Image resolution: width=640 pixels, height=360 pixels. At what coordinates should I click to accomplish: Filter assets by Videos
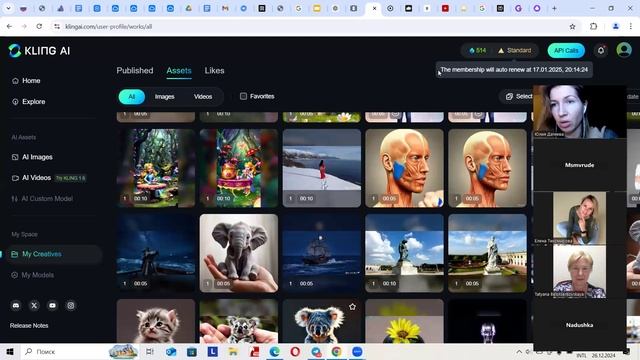click(x=203, y=97)
